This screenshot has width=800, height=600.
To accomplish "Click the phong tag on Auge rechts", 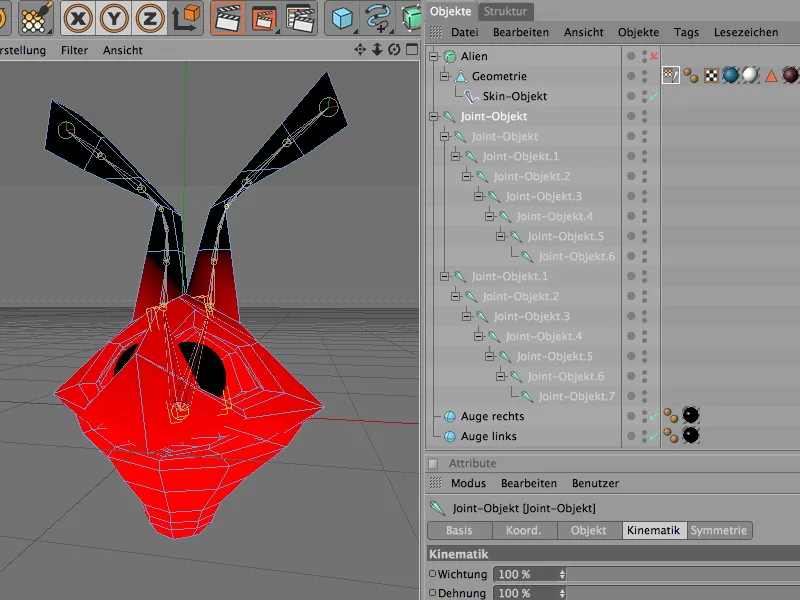I will 671,416.
